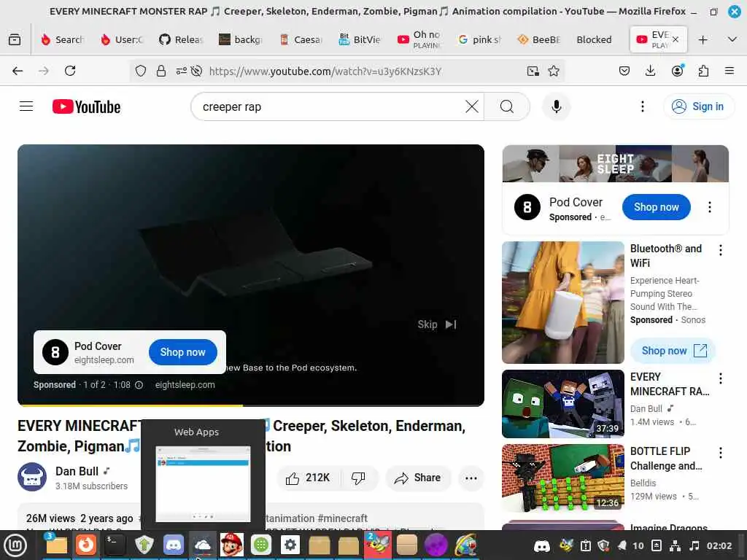This screenshot has height=560, width=747.
Task: Show site security padlock info
Action: (161, 71)
